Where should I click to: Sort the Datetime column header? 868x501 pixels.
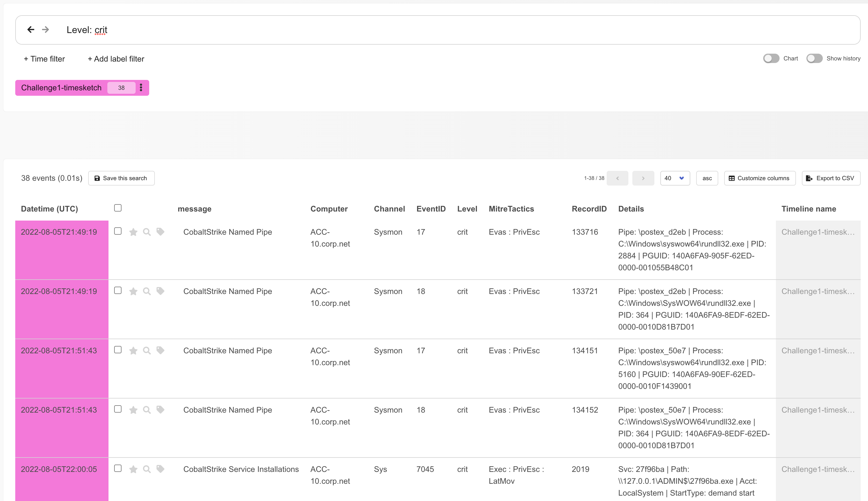49,208
